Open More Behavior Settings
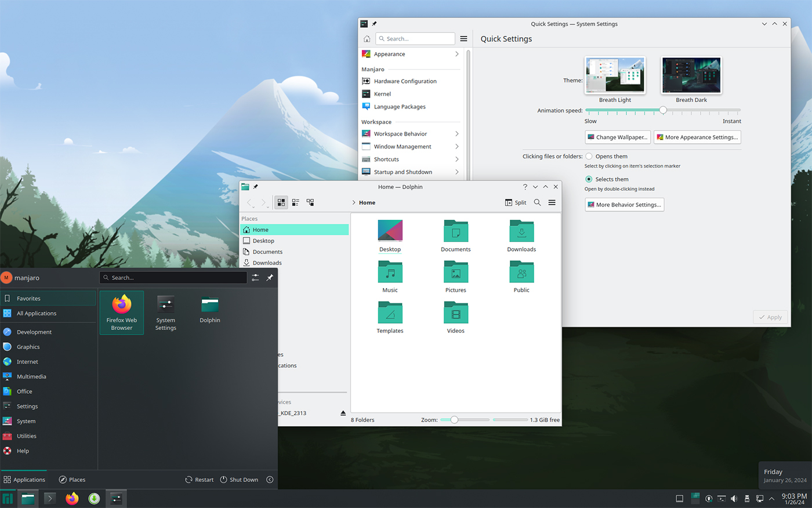The width and height of the screenshot is (812, 508). point(624,204)
